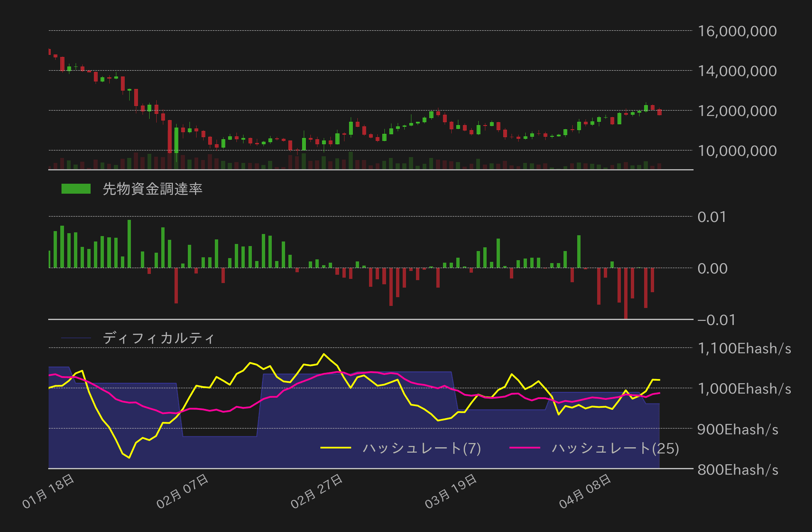Expand the difficulty panel legend
This screenshot has height=532, width=812.
coord(137,337)
